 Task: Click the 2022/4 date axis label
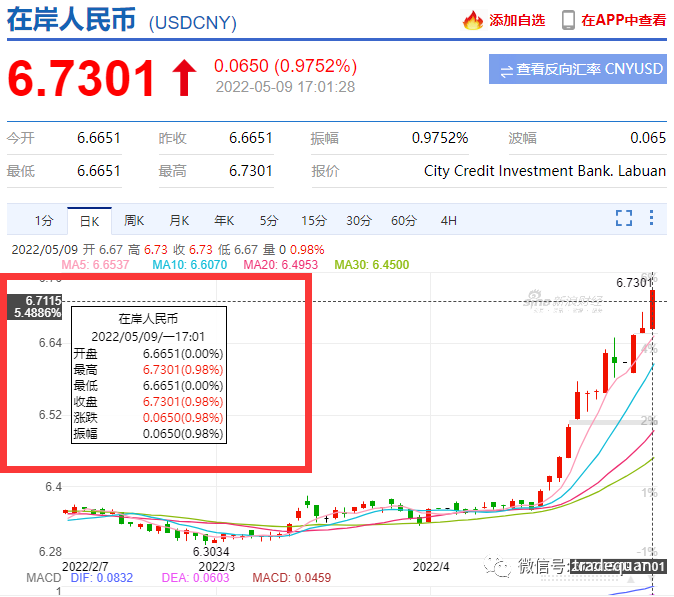(431, 567)
